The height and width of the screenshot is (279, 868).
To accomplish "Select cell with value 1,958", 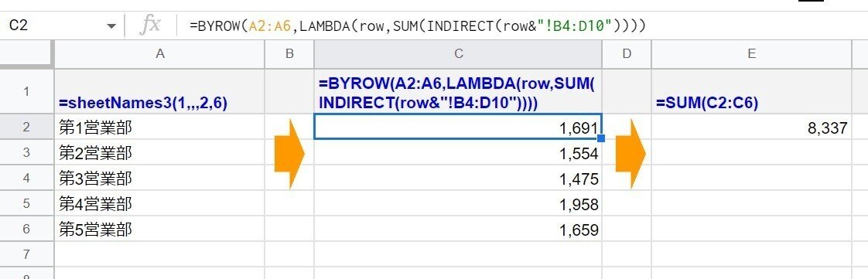I will [458, 203].
